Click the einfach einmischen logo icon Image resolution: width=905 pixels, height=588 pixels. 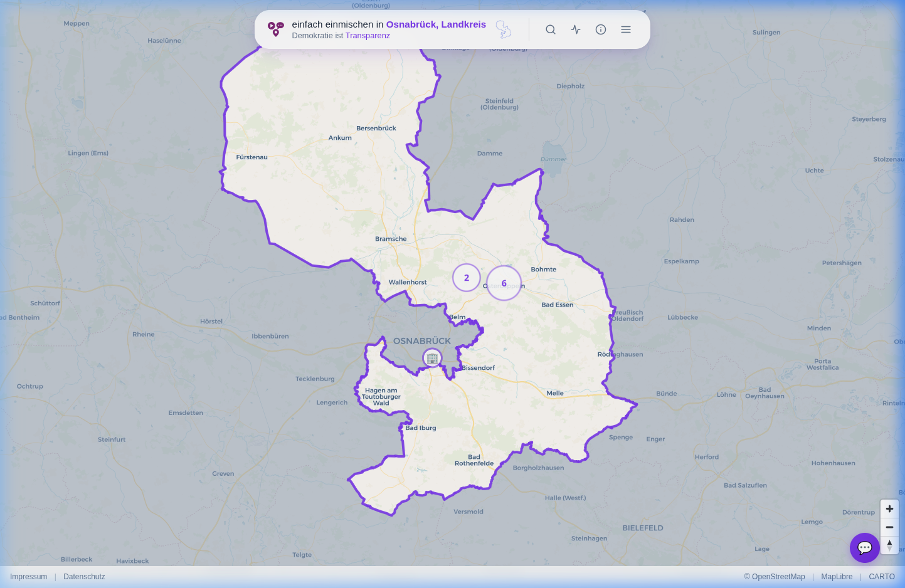pyautogui.click(x=276, y=29)
